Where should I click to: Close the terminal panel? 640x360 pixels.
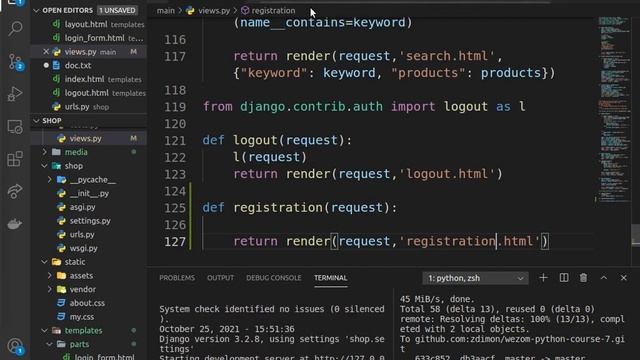[x=624, y=278]
